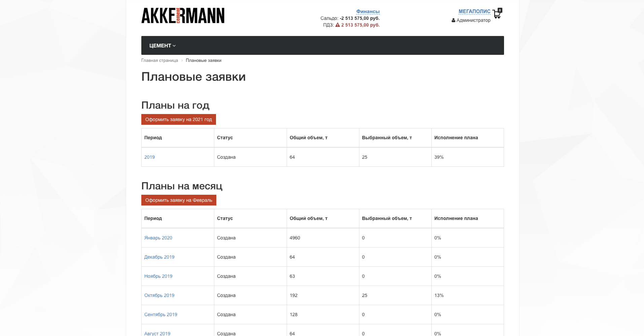Click the Администратор user label
Image resolution: width=644 pixels, height=336 pixels.
(x=473, y=21)
